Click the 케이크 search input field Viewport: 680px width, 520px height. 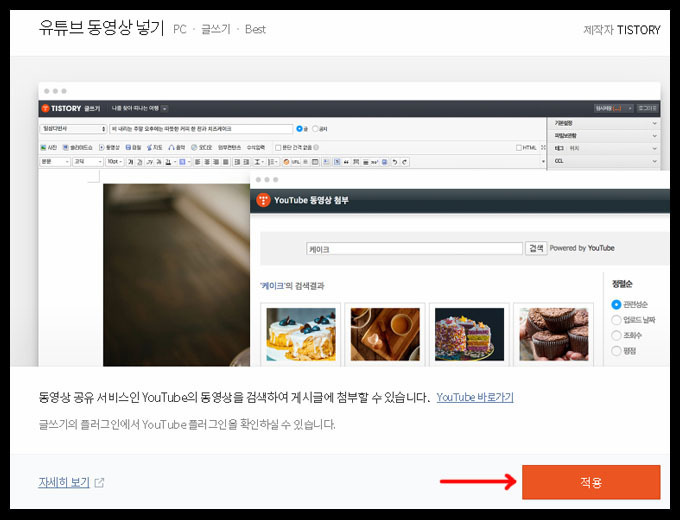414,249
